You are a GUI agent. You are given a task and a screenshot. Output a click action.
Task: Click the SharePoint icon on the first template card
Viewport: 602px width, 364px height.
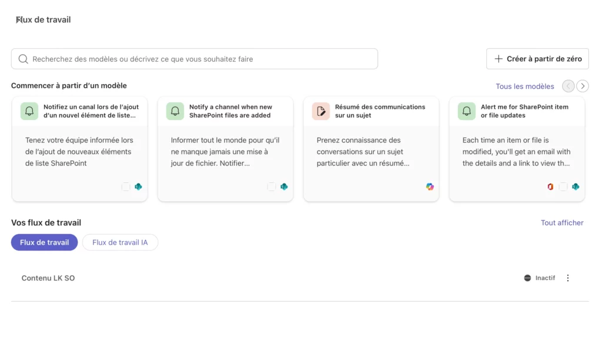click(138, 186)
